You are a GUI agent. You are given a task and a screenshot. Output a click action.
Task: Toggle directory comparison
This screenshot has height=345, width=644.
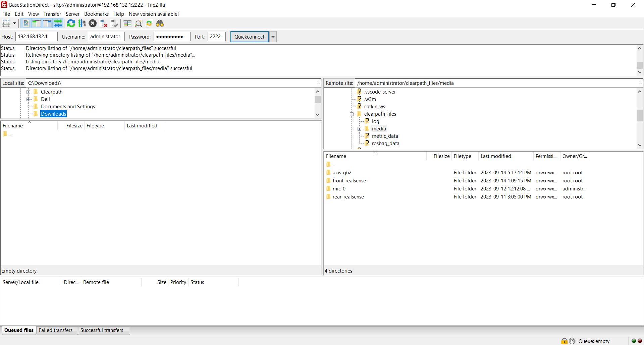[x=139, y=23]
